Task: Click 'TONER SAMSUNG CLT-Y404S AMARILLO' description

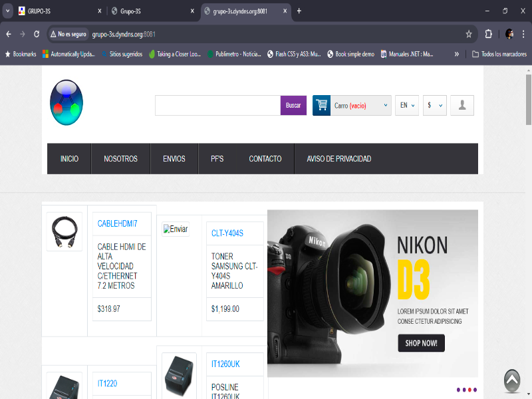Action: (234, 271)
